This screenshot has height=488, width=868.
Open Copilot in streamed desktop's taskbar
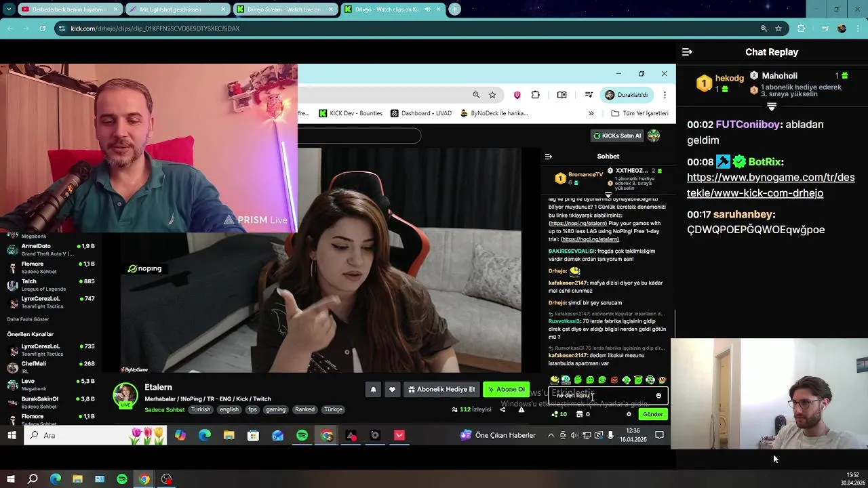coord(180,435)
